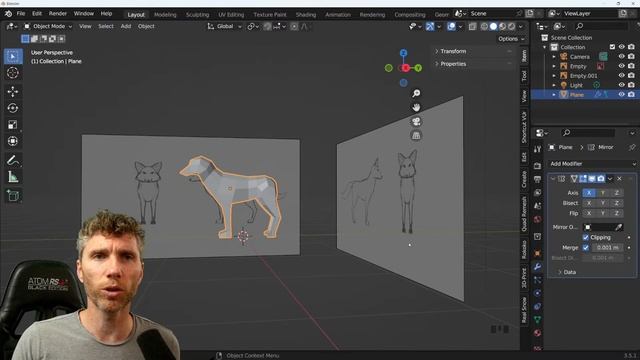Select the Annotate tool

pos(13,160)
